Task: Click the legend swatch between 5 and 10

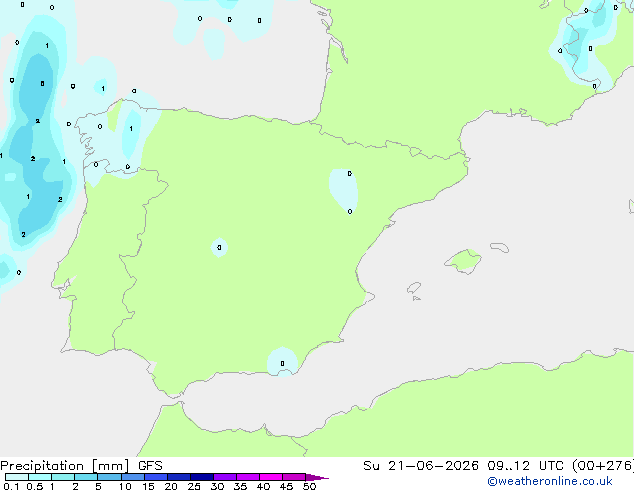Action: coord(109,477)
